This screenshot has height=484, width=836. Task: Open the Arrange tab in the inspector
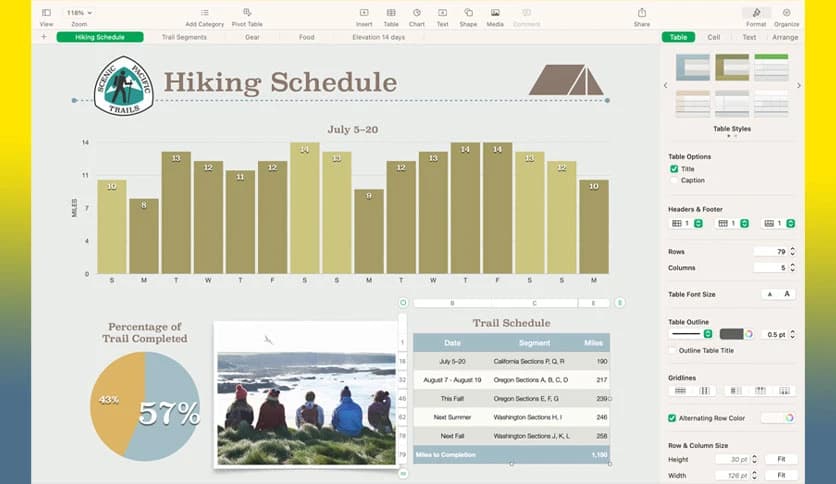point(785,37)
